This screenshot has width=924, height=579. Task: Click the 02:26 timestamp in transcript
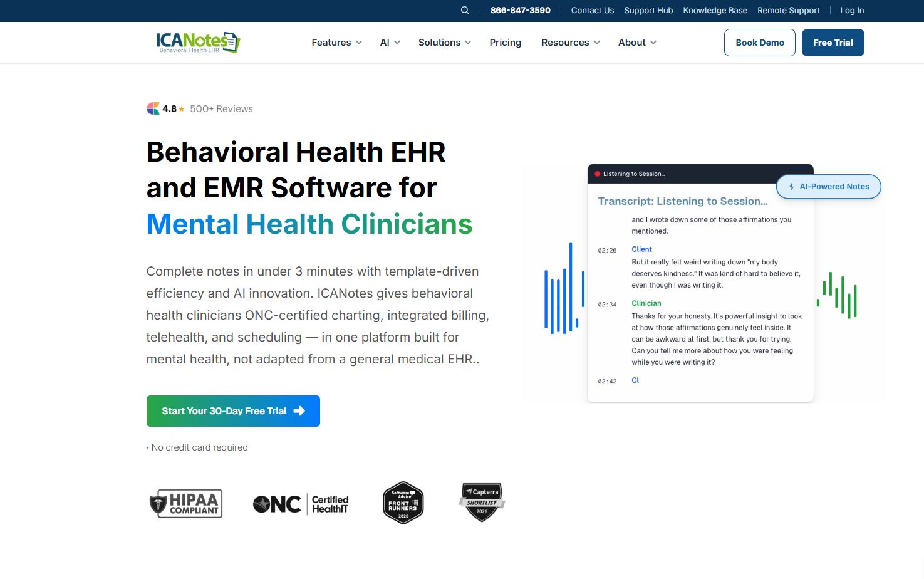(x=607, y=251)
